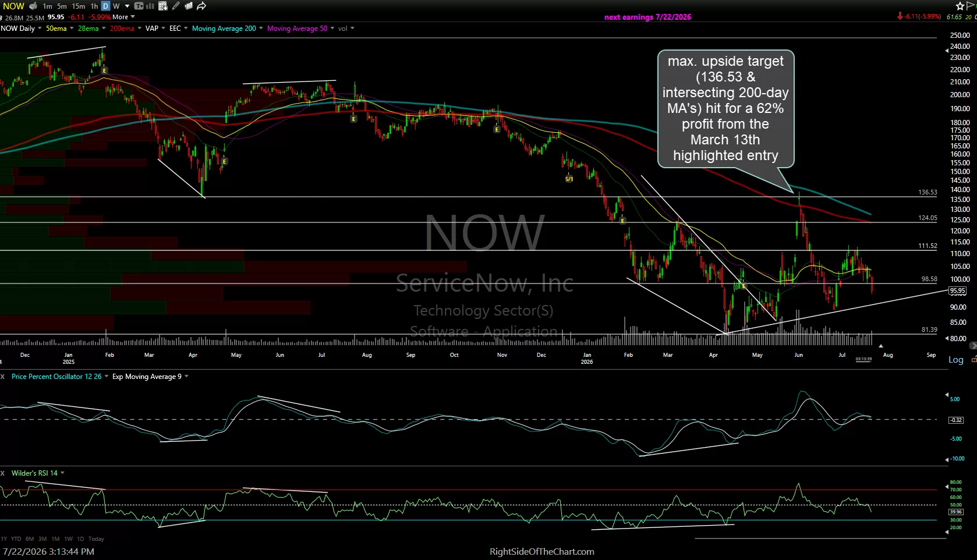This screenshot has width=977, height=560.
Task: Click the 124.05 price level label
Action: point(928,218)
